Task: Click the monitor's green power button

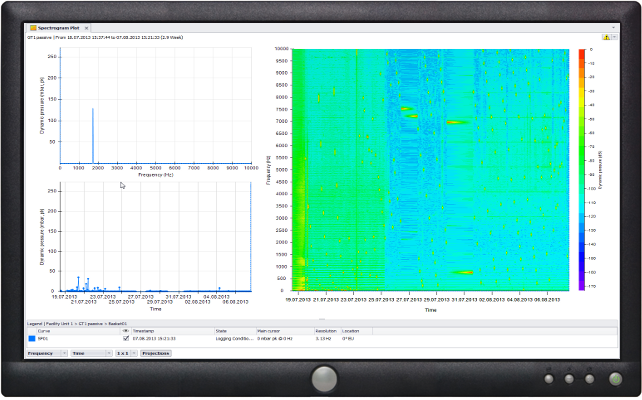Action: (x=616, y=379)
